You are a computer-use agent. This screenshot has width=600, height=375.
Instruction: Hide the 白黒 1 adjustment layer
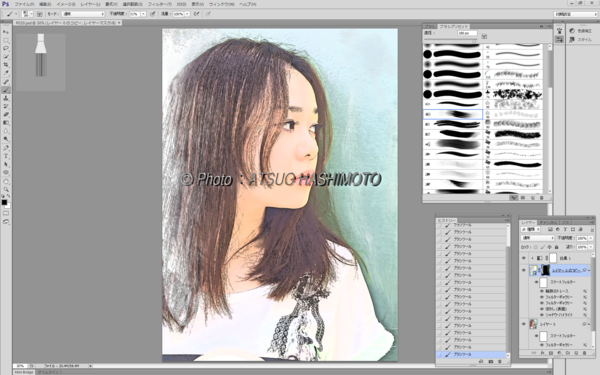tap(523, 258)
